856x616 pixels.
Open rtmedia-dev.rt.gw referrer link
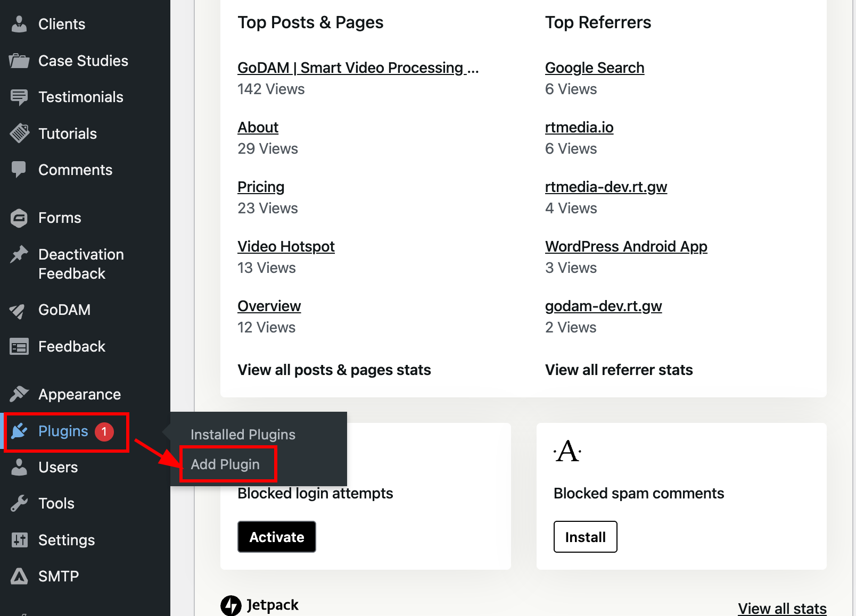point(606,187)
